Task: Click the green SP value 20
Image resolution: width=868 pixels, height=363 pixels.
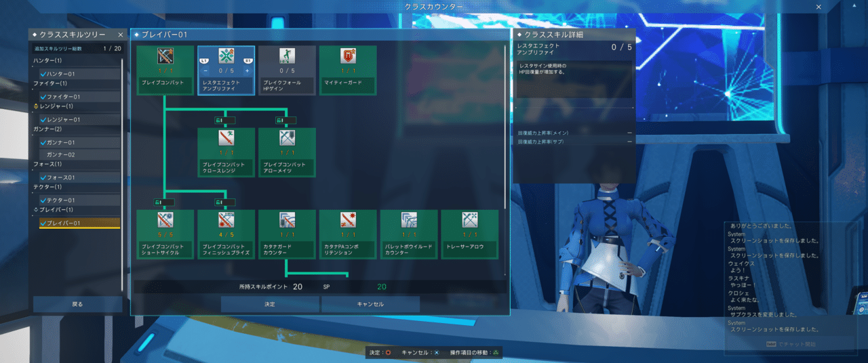Action: point(382,287)
